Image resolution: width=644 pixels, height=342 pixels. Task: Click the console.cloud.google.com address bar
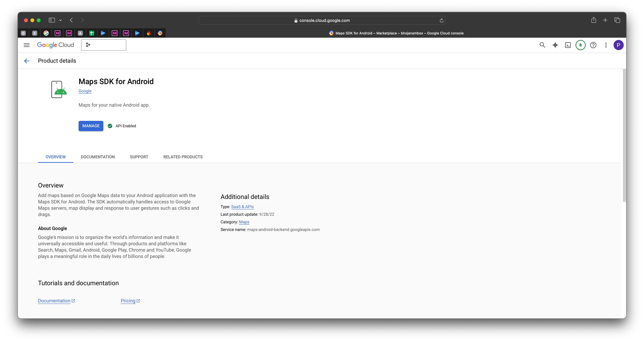coord(322,20)
